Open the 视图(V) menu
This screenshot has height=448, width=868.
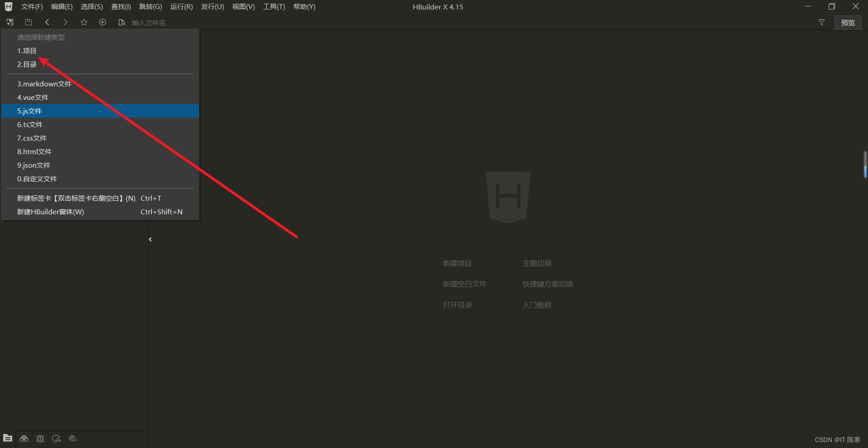[244, 7]
